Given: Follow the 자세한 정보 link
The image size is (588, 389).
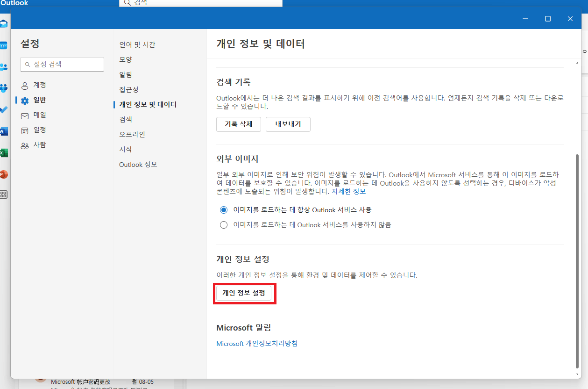Looking at the screenshot, I should pyautogui.click(x=349, y=192).
